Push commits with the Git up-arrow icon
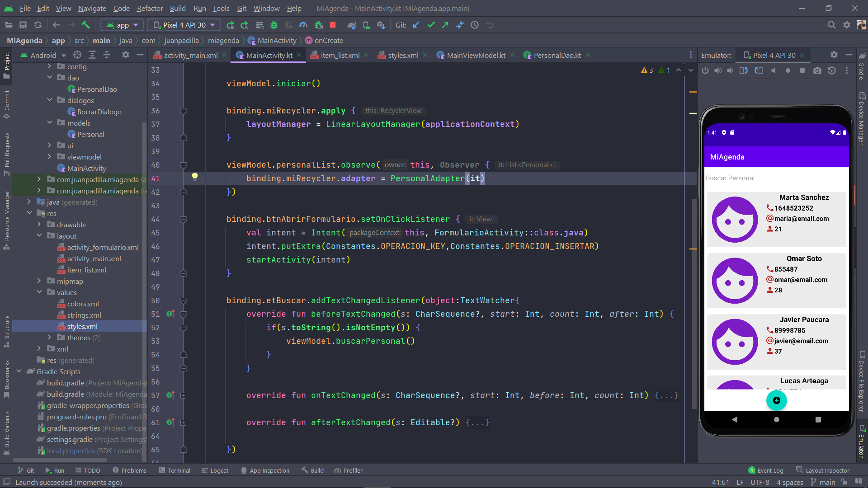 pos(445,25)
